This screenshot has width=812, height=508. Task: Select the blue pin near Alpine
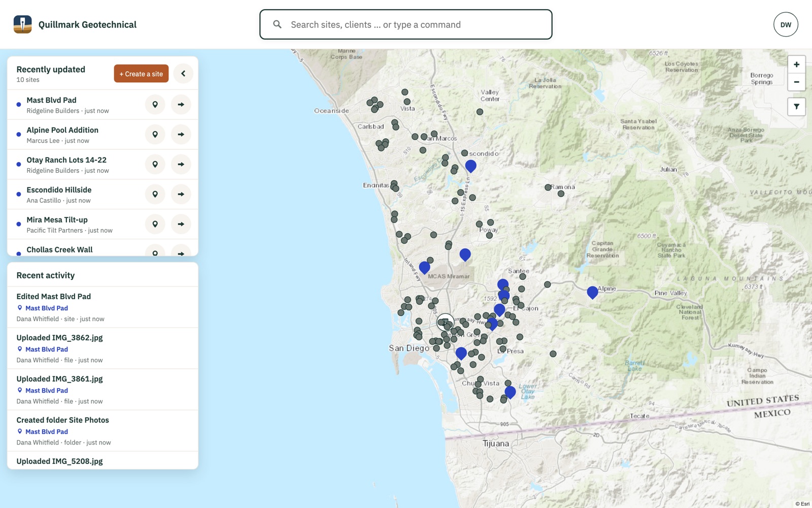[592, 293]
